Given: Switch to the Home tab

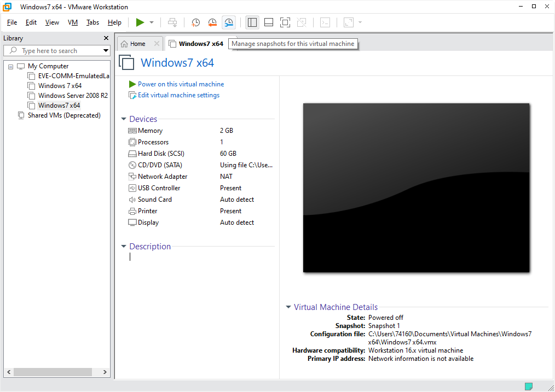Looking at the screenshot, I should [x=137, y=44].
